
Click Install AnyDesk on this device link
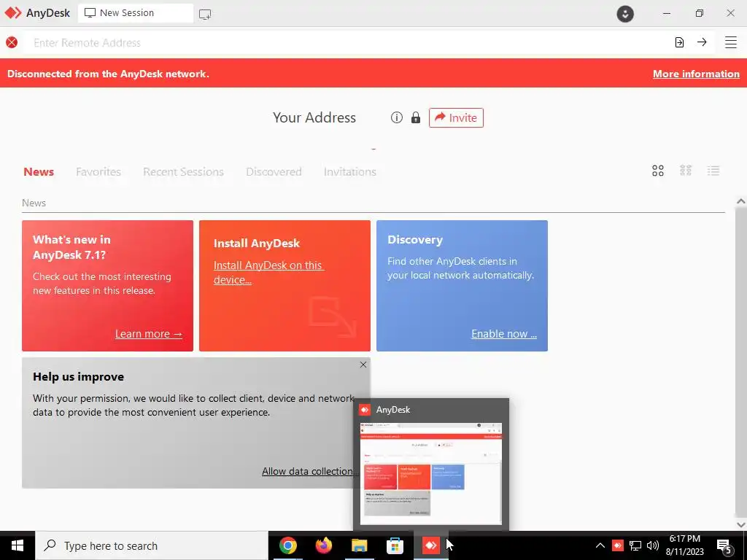pyautogui.click(x=268, y=273)
